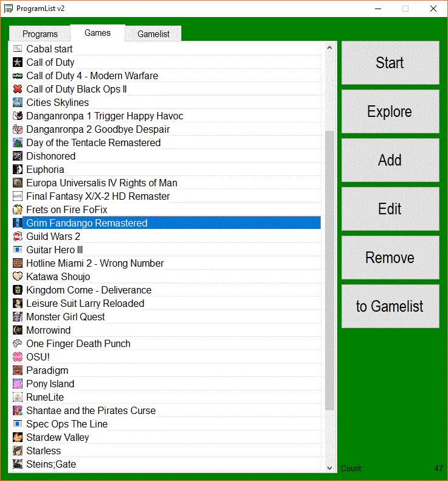Select the Stardew Valley entry text
The image size is (448, 481).
[x=58, y=437]
